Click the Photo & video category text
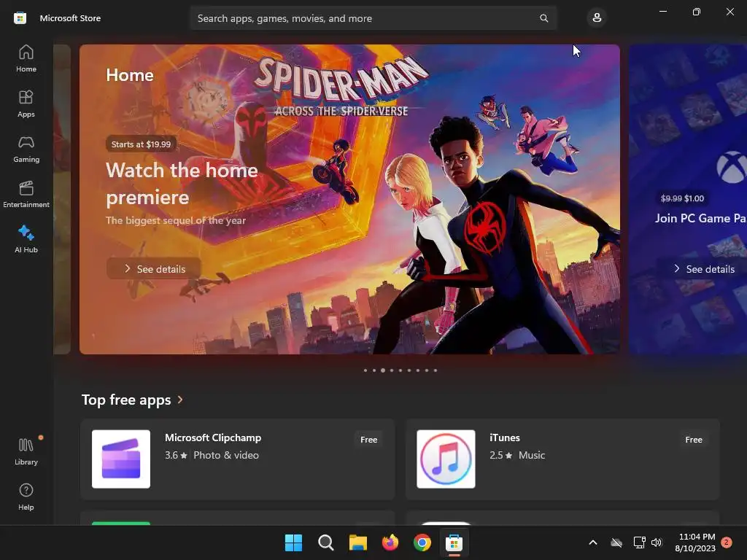747x560 pixels. click(226, 455)
